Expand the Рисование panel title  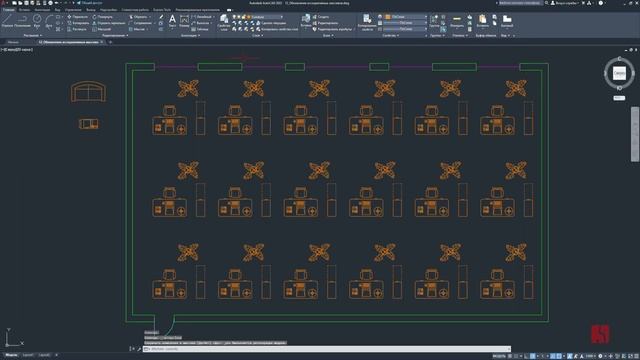(32, 36)
